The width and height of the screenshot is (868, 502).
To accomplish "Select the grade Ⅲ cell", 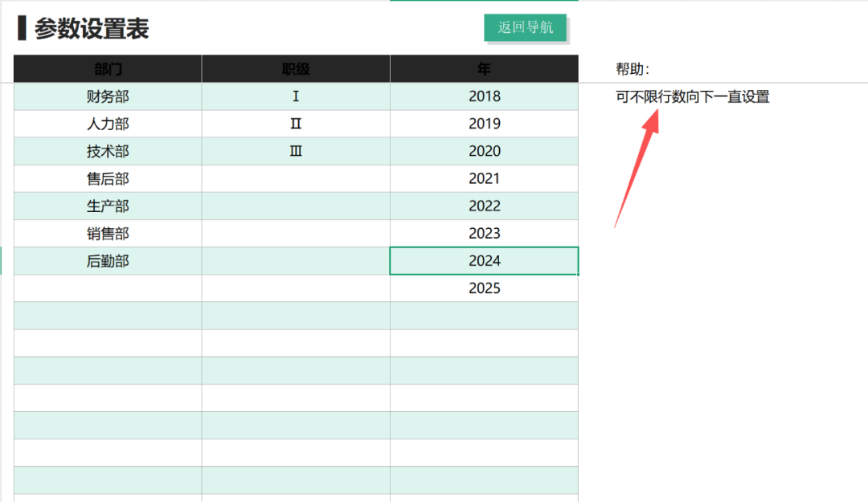I will pos(296,151).
